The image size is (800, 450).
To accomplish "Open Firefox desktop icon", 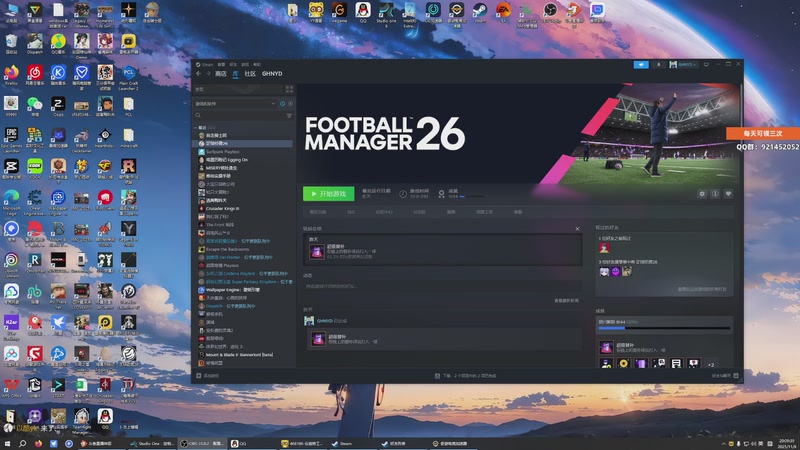I will [x=11, y=75].
